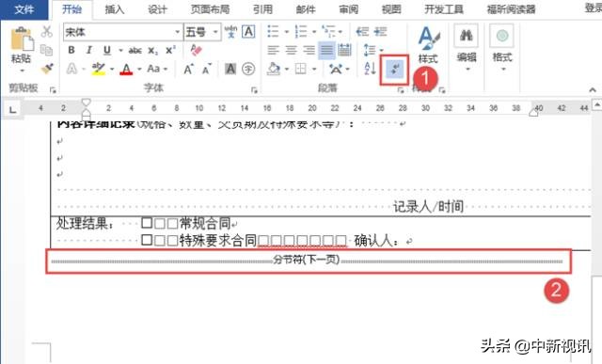
Task: Open the borders dropdown arrow
Action: (314, 70)
